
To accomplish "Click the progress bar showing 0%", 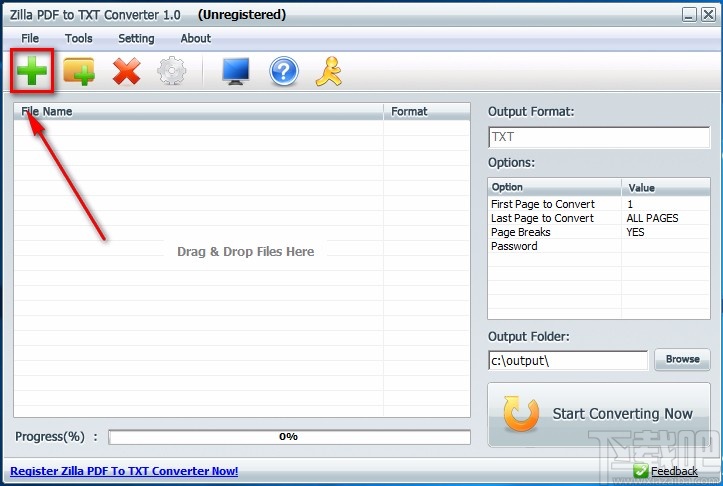I will (x=290, y=437).
